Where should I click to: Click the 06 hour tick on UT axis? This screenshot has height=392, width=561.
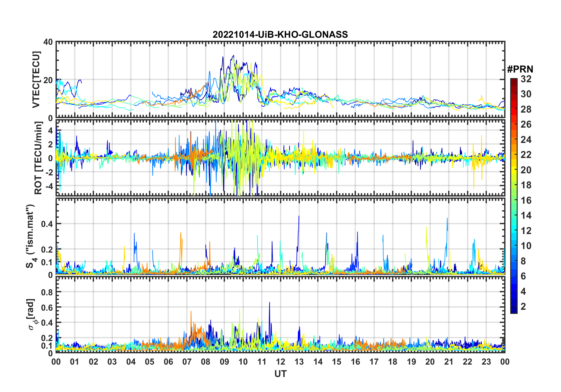168,362
